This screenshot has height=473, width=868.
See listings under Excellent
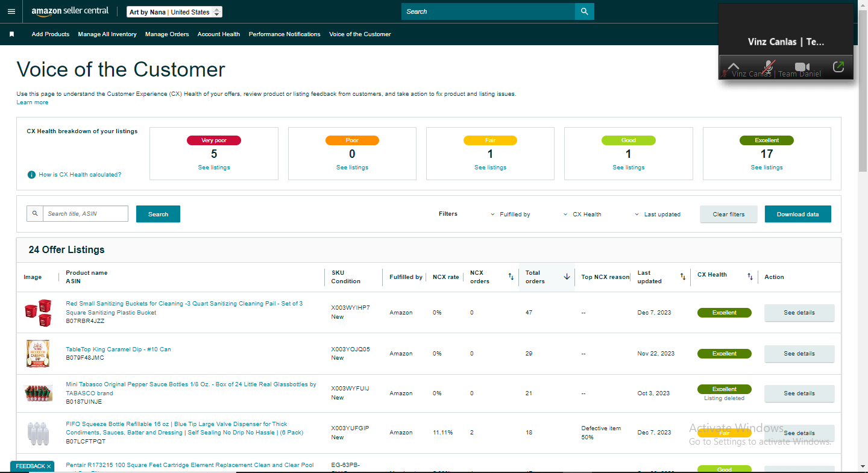(x=767, y=168)
